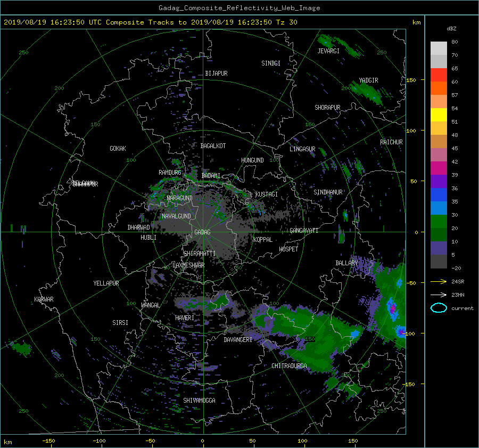Click the HAVERI city label
479x448 pixels.
(185, 318)
